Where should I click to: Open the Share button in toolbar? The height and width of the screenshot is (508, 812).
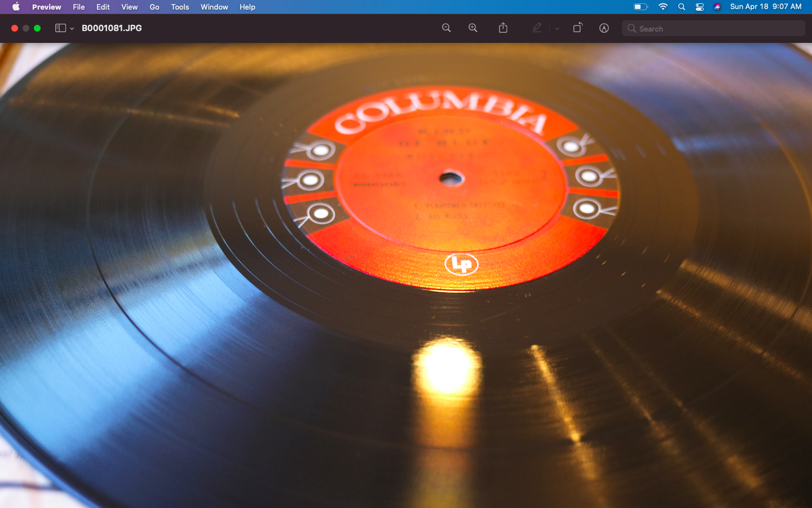click(x=503, y=28)
